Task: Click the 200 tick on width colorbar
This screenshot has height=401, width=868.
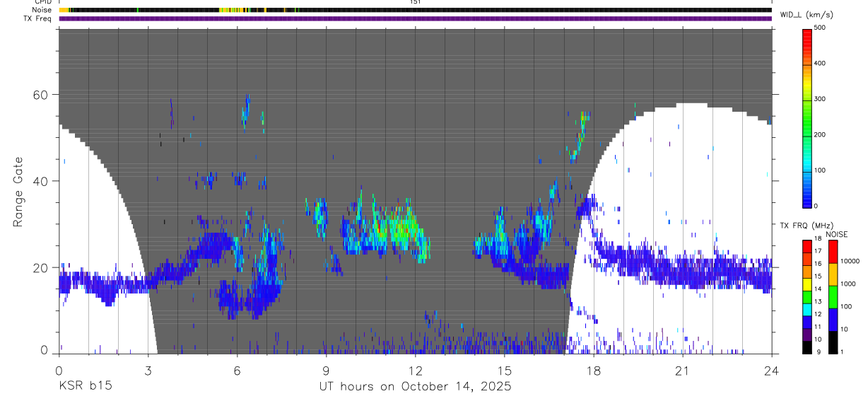Action: point(820,134)
